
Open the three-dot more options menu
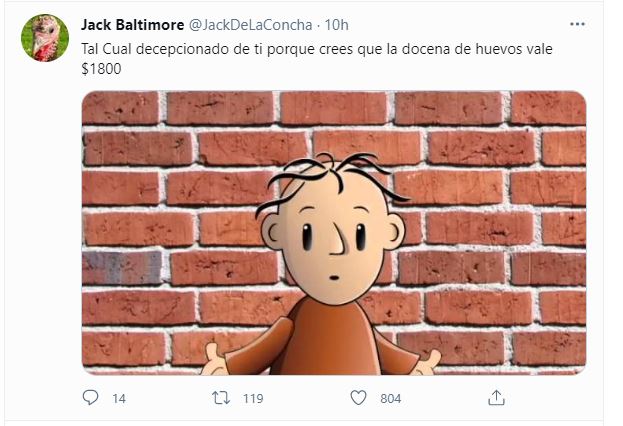point(577,24)
